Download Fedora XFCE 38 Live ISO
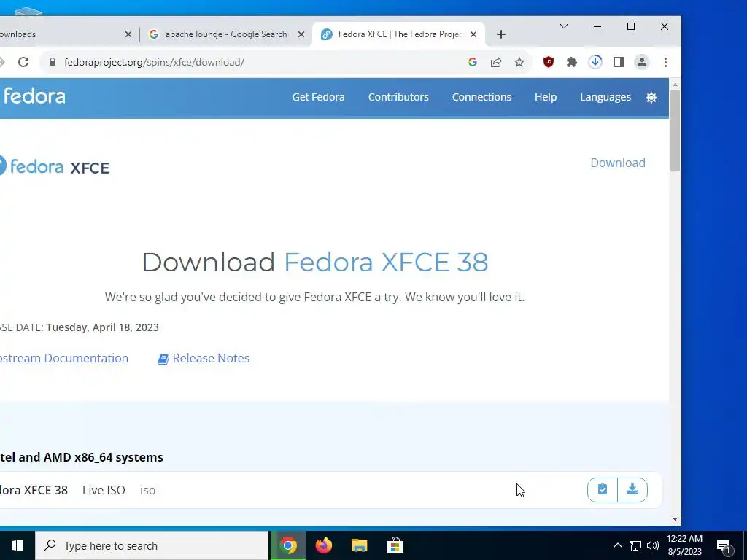Viewport: 747px width, 560px height. [x=632, y=489]
